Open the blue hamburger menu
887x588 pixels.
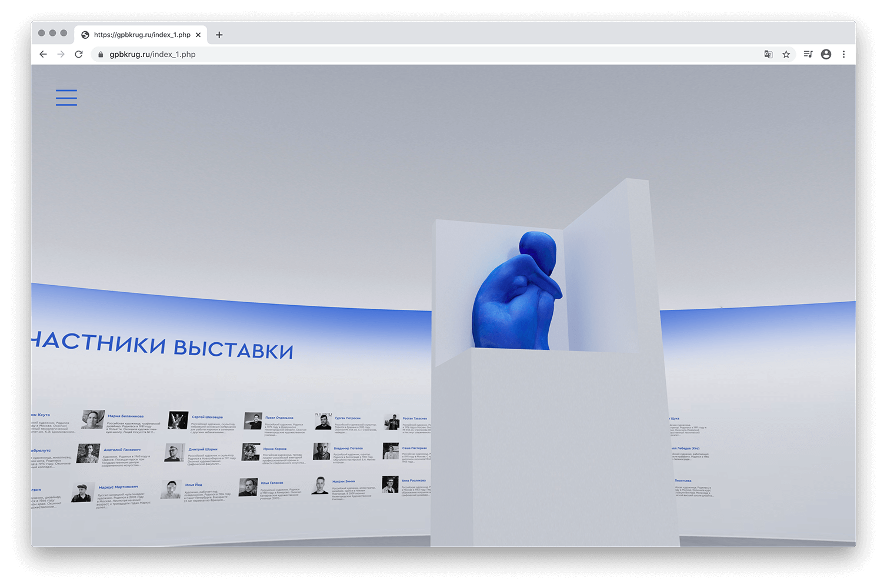[66, 98]
